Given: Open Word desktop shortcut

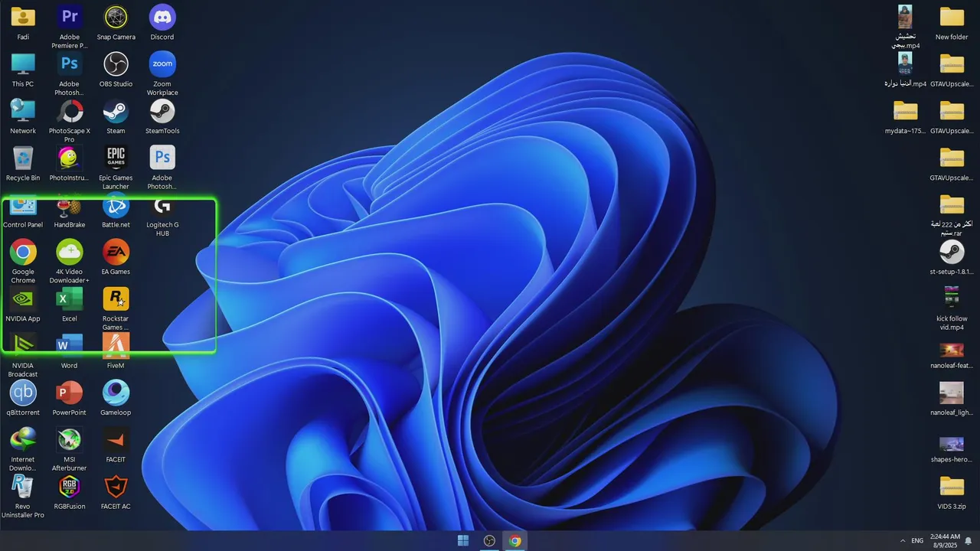Looking at the screenshot, I should (x=70, y=345).
